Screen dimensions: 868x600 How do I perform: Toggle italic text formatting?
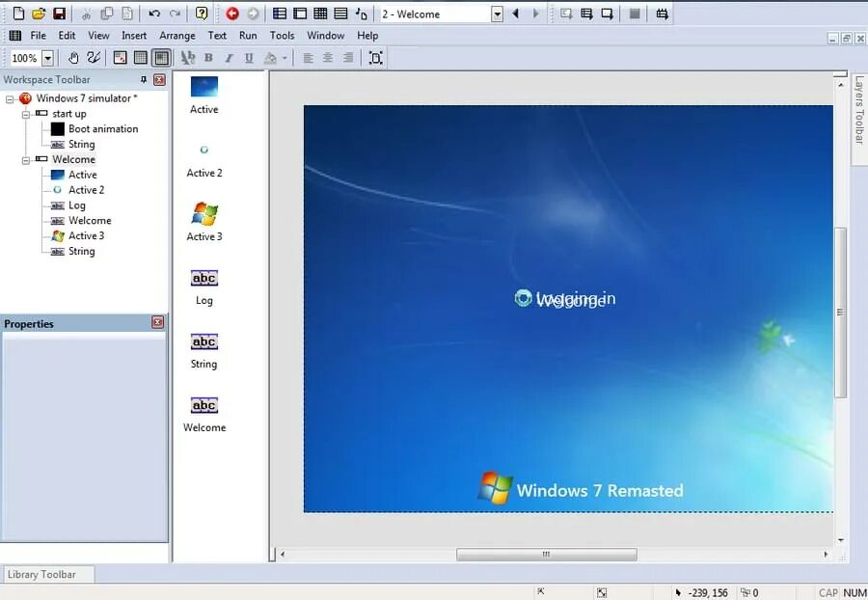[x=229, y=58]
